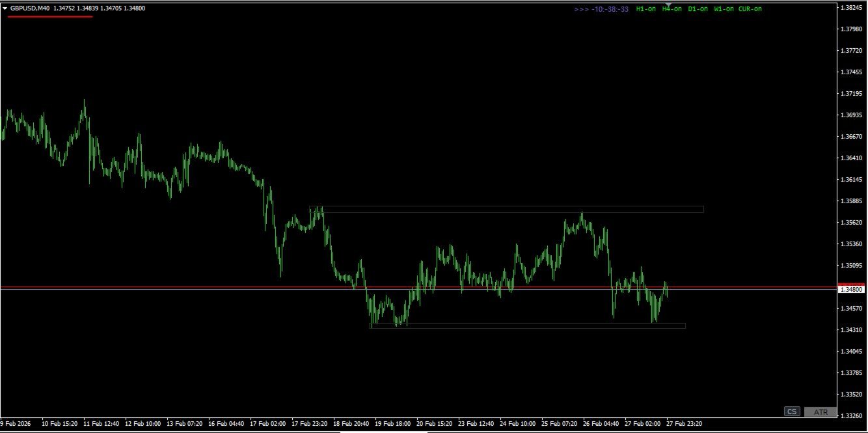Click the CS button on the chart
868x433 pixels.
[792, 412]
